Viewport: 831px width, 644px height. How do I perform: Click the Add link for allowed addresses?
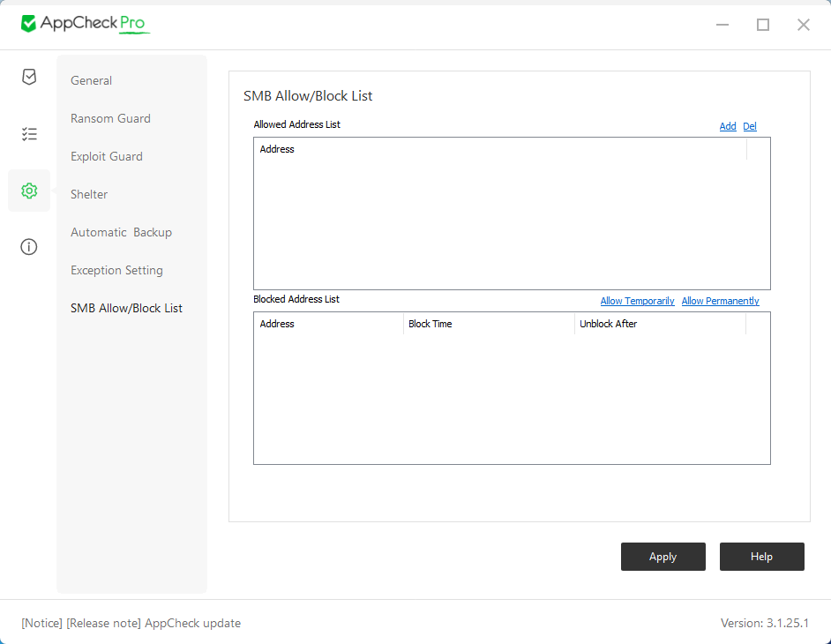pos(728,126)
